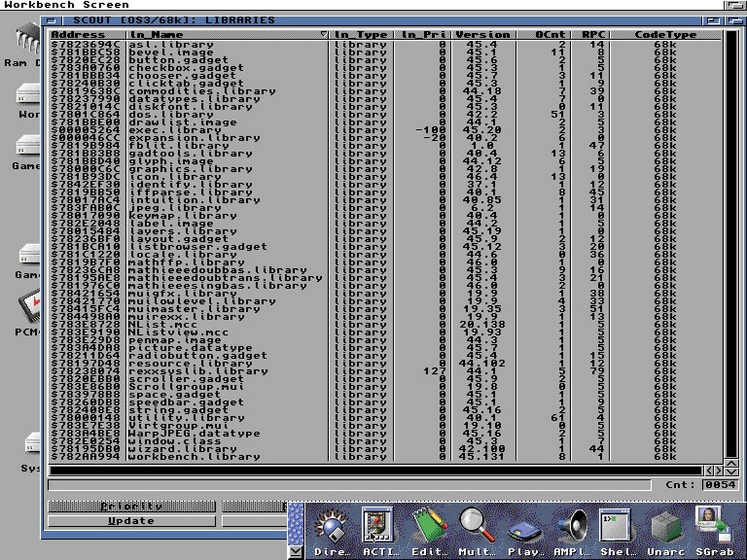Click the Scout window zoom gadget
Viewport: 747px width, 560px height.
(713, 21)
